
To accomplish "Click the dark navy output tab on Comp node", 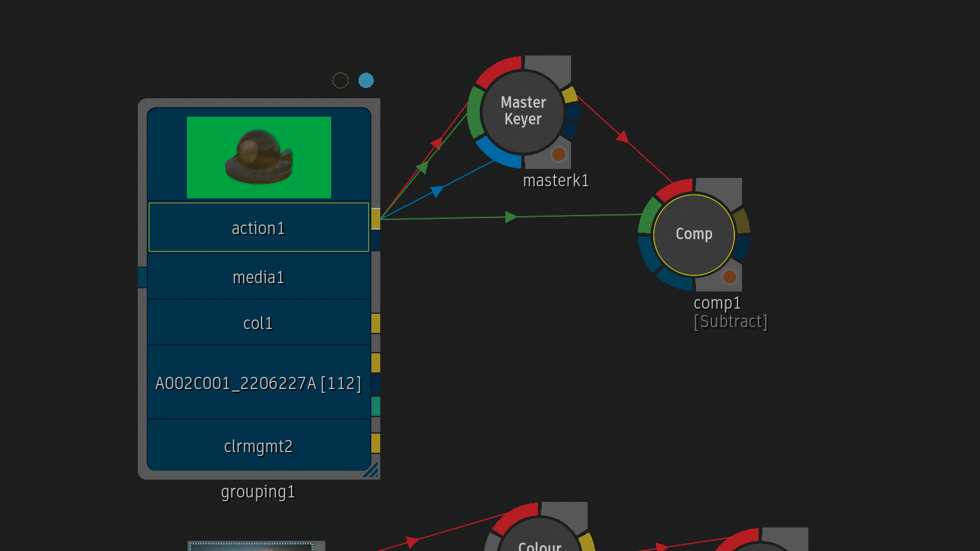I will (x=742, y=247).
